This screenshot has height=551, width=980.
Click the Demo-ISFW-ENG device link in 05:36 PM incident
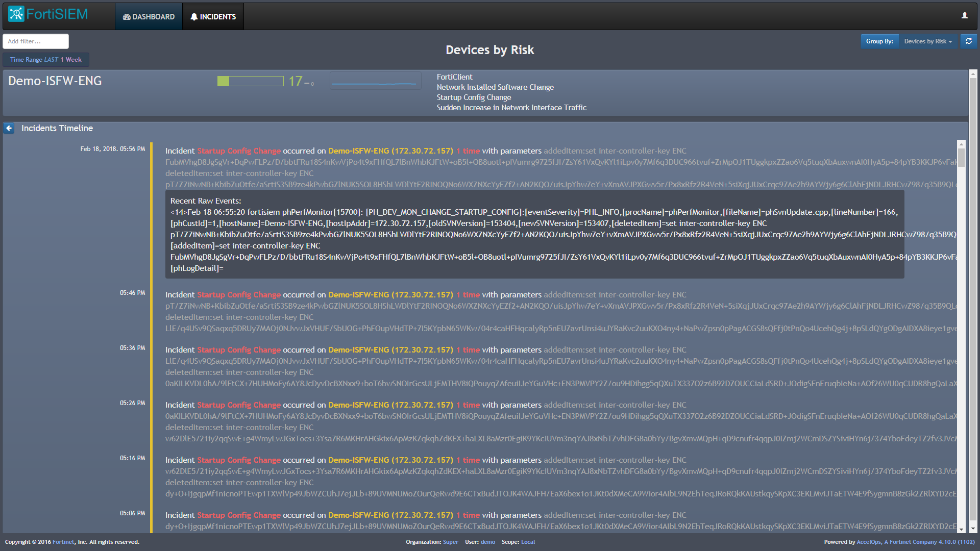[x=390, y=350]
